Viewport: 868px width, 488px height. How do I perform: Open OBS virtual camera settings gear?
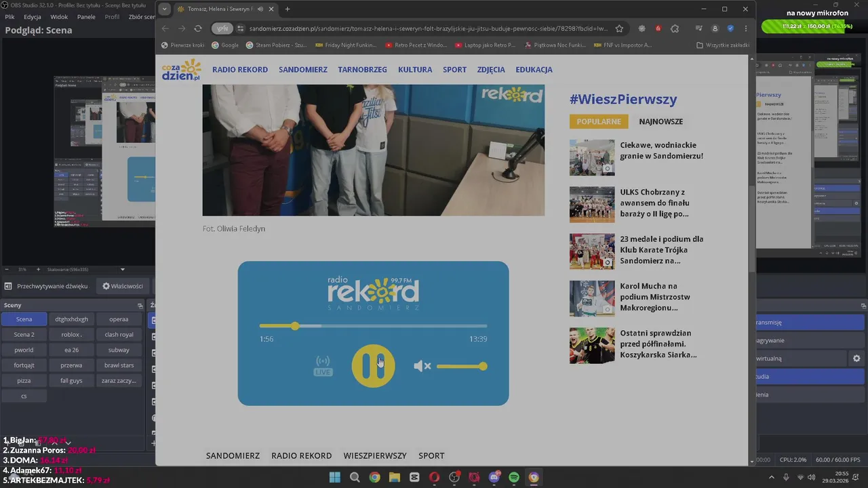[856, 358]
